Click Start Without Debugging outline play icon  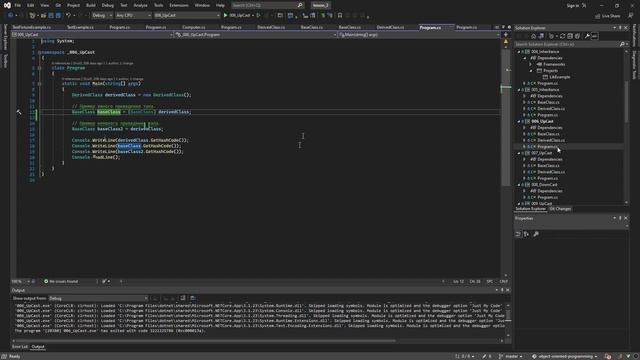(x=258, y=16)
